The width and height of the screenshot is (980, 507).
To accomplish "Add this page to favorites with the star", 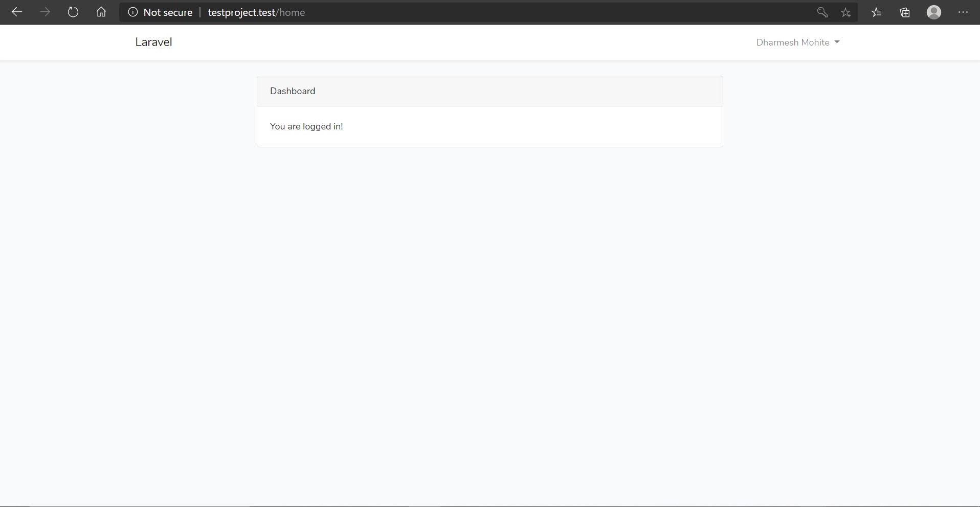I will 846,12.
